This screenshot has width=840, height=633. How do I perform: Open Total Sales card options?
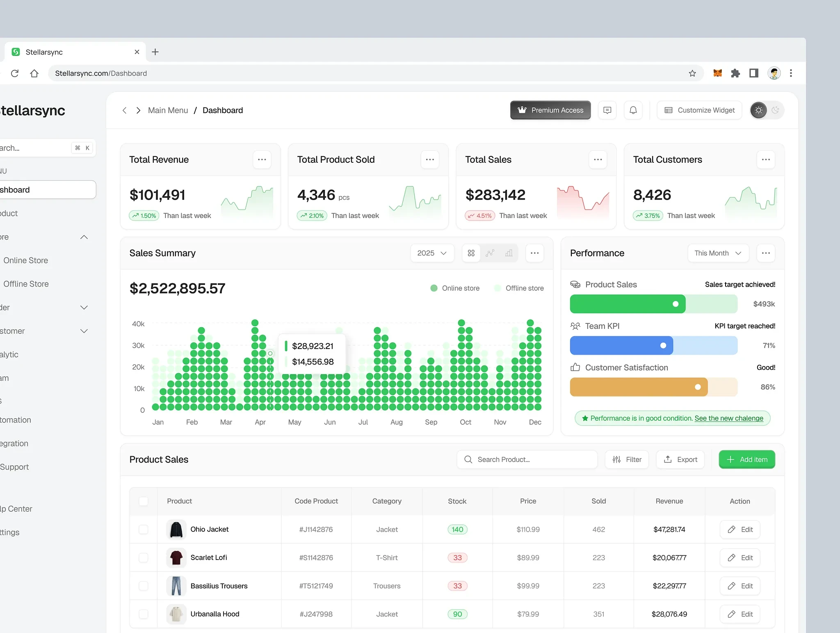[x=598, y=159]
